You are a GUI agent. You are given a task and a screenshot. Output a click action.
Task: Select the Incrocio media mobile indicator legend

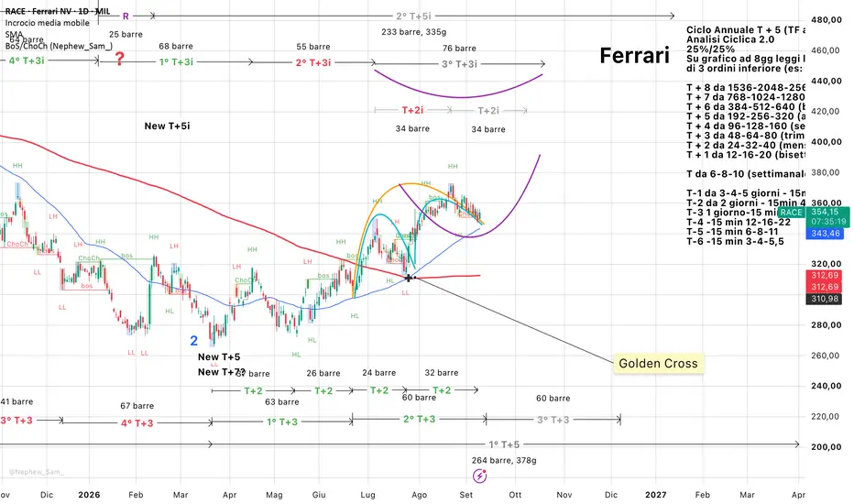click(48, 23)
